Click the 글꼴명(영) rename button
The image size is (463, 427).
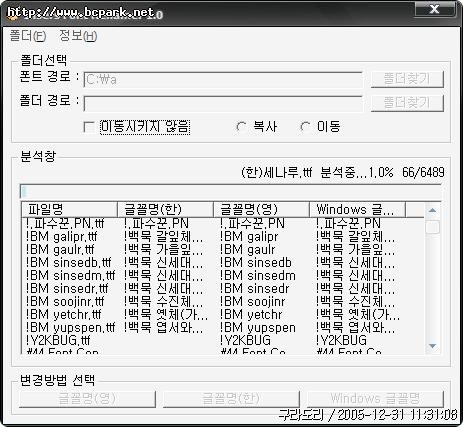tap(87, 399)
